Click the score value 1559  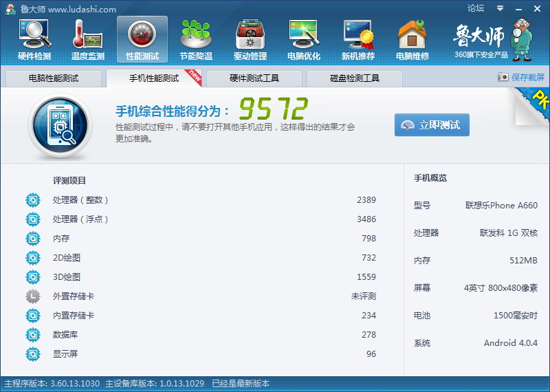(x=366, y=277)
